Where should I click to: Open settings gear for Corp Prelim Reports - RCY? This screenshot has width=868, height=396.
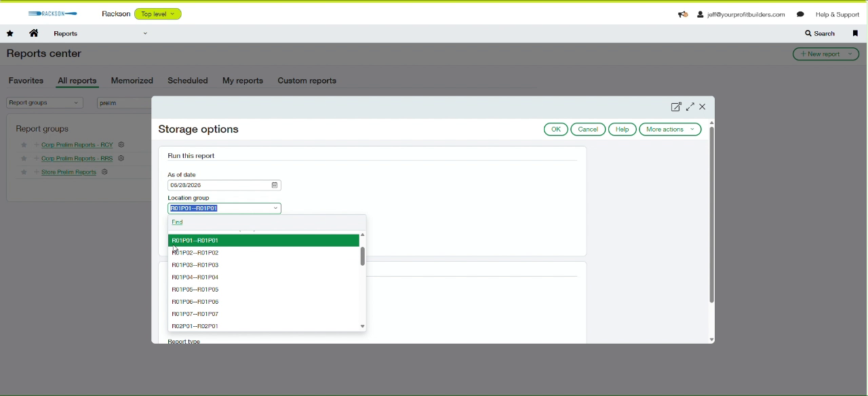coord(121,145)
